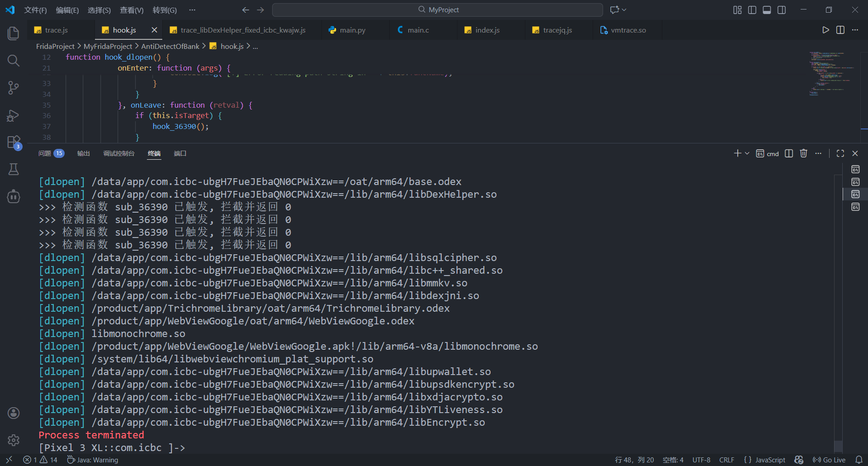The image size is (868, 466).
Task: Select the first terminal in the terminal list
Action: click(855, 169)
